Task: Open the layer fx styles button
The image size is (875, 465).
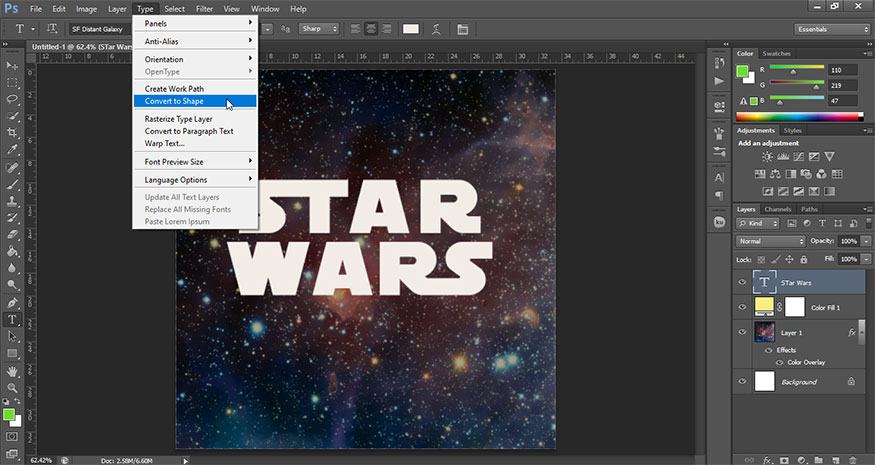Action: pos(767,460)
